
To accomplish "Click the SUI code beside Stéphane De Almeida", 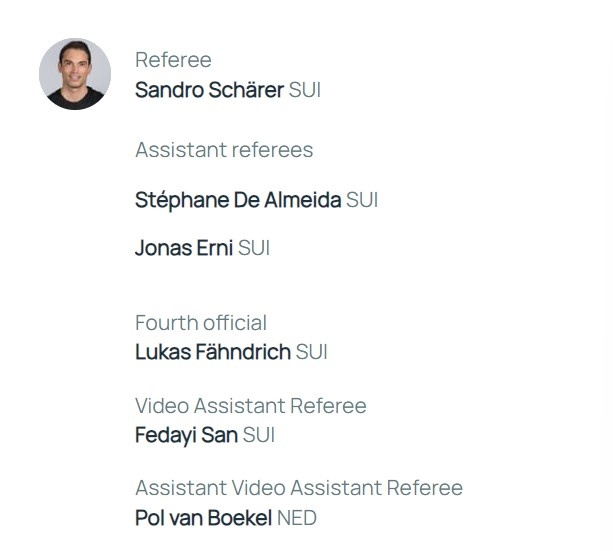I will coord(362,200).
